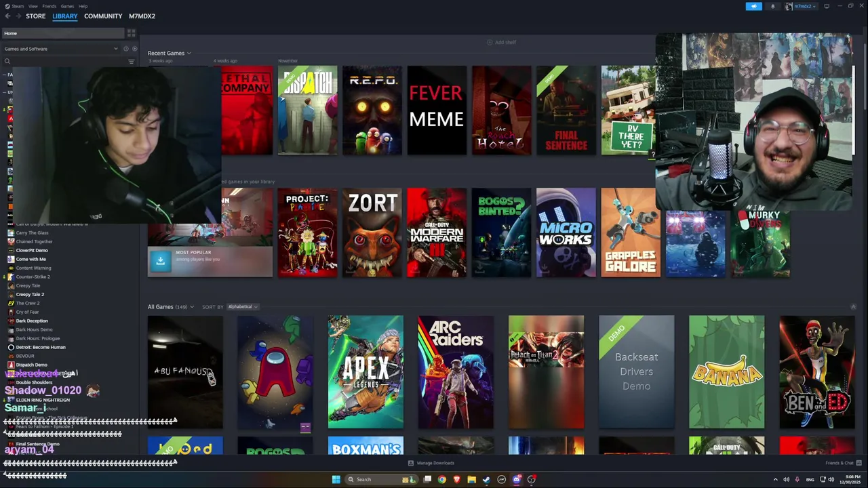The image size is (868, 488).
Task: Open the Games and Software filter dropdown
Action: [x=61, y=49]
